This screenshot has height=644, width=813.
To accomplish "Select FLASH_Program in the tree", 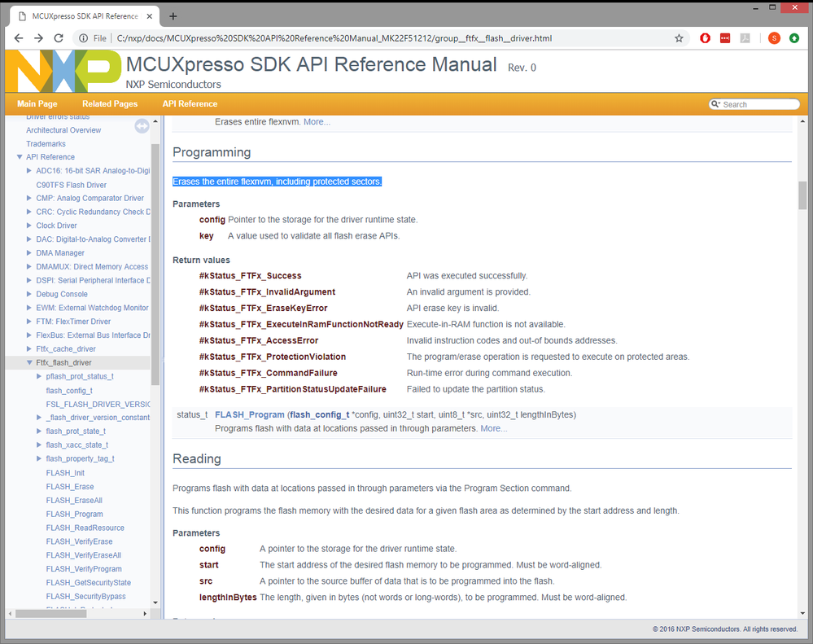I will (x=74, y=514).
